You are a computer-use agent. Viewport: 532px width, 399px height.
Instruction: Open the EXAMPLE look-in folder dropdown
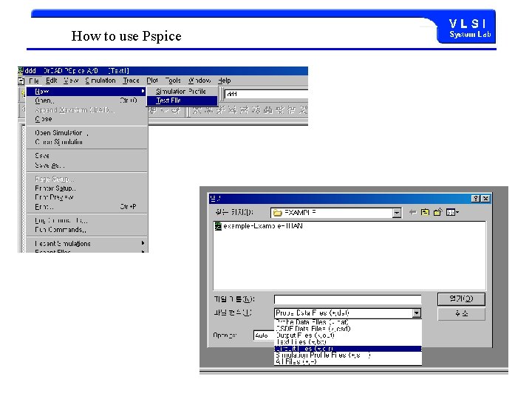(x=397, y=213)
